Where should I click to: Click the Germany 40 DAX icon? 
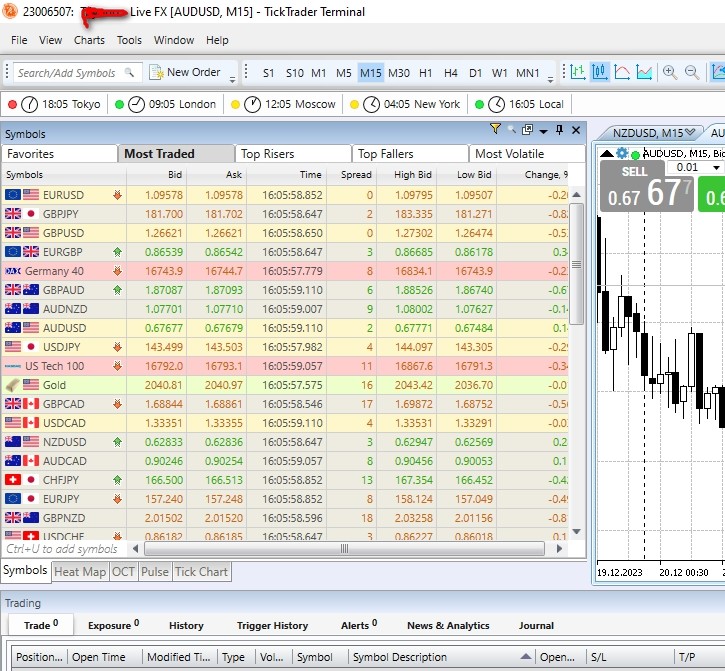13,271
